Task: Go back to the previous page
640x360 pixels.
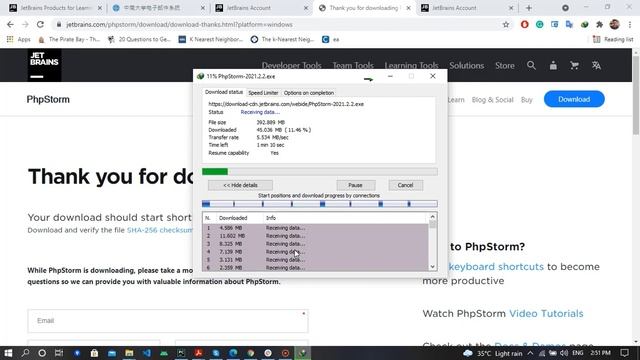Action: pos(10,24)
